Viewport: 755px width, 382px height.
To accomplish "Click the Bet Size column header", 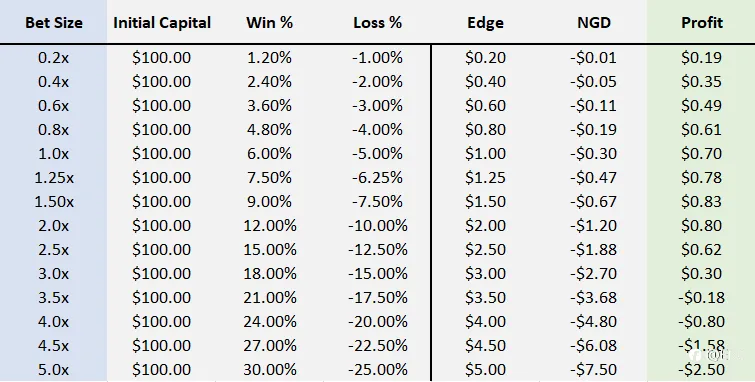I will pyautogui.click(x=53, y=23).
